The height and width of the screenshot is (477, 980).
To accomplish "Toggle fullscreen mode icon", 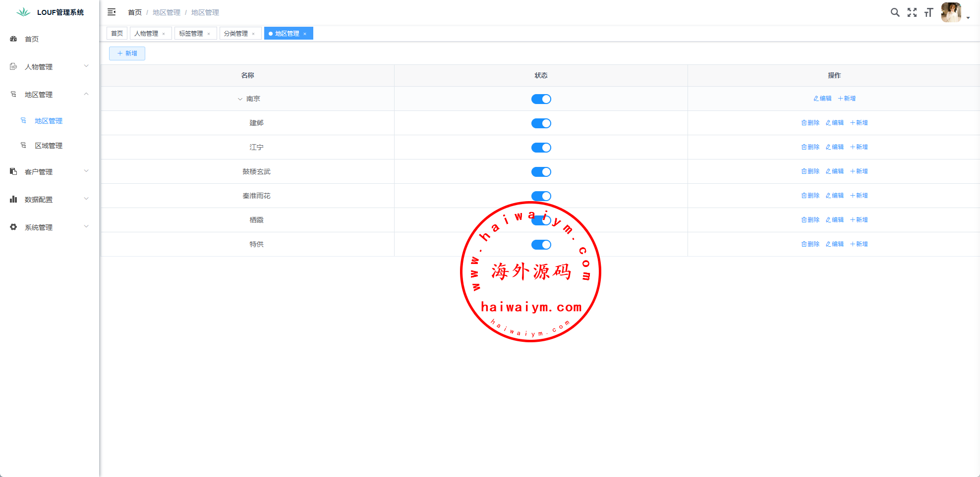I will 912,12.
